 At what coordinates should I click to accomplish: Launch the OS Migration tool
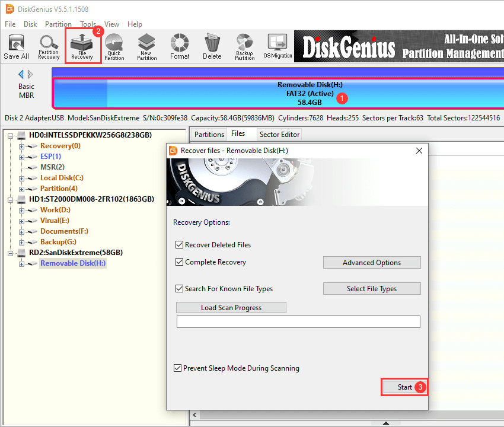click(277, 47)
